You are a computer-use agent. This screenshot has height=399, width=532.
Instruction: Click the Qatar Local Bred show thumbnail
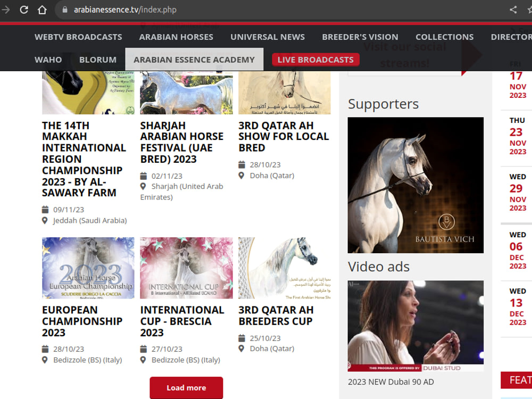pyautogui.click(x=284, y=93)
